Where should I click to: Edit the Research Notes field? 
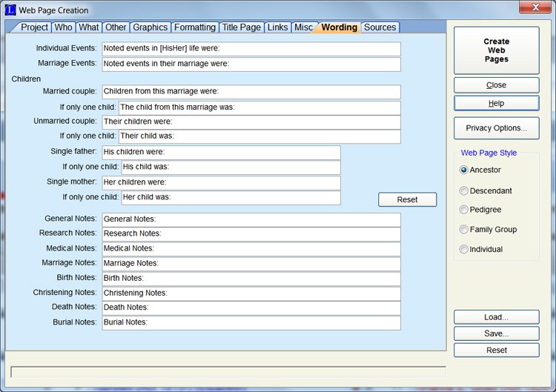click(251, 234)
